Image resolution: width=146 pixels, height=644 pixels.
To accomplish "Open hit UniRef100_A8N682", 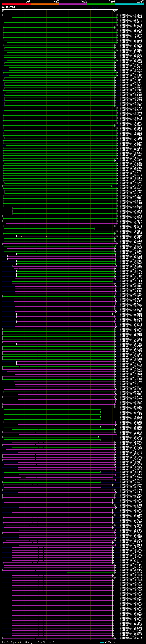I will [131, 249].
